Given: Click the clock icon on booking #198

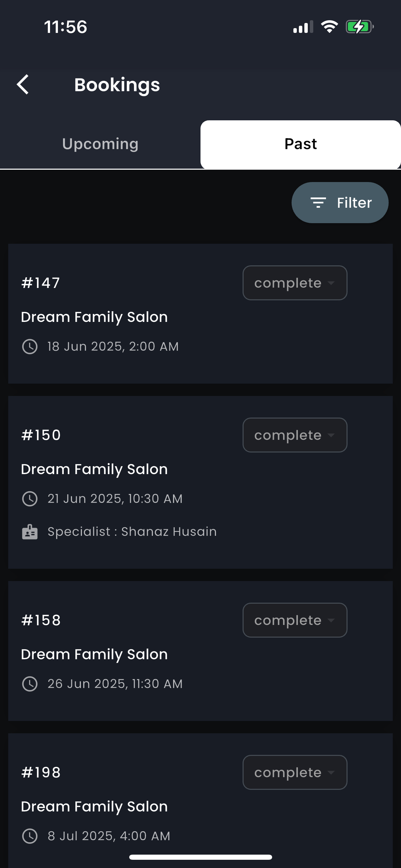Looking at the screenshot, I should click(x=30, y=836).
